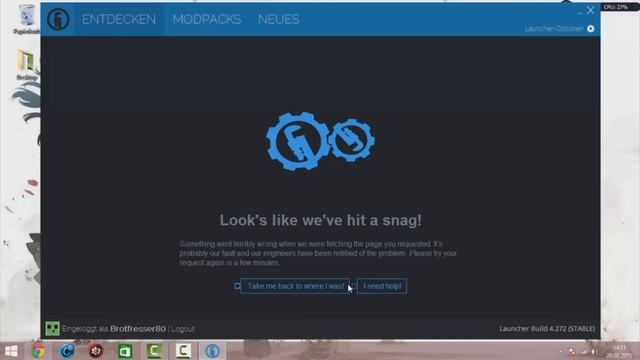Click the 'I need help!' button
The image size is (640, 360).
pyautogui.click(x=382, y=286)
